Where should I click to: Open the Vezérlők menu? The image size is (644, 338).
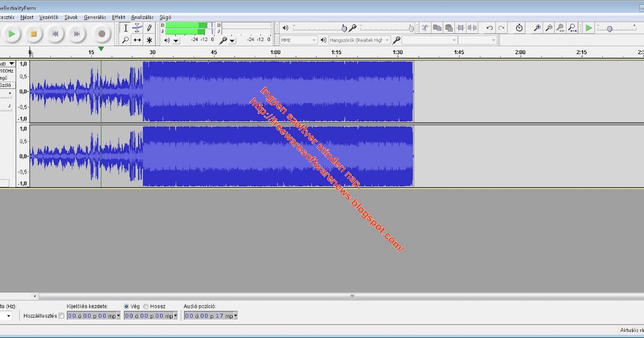point(49,17)
